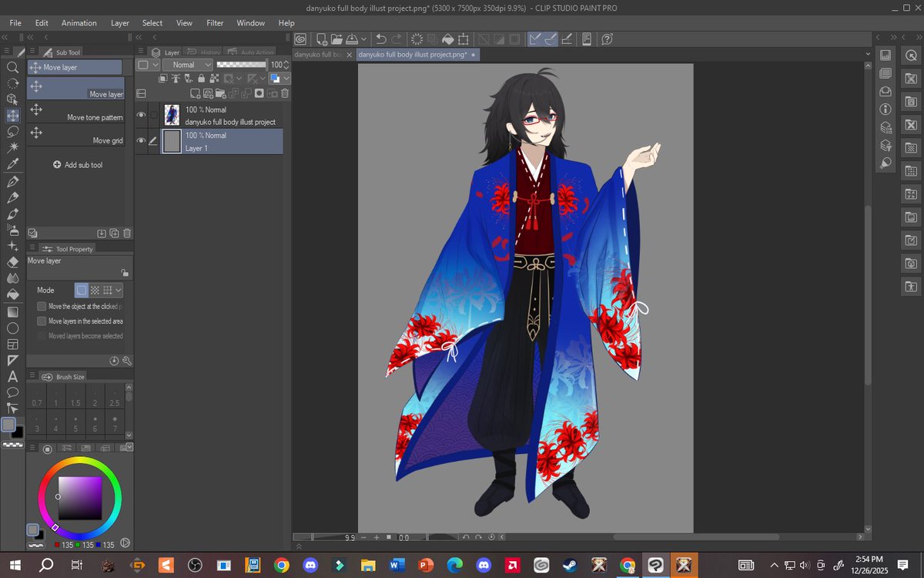The width and height of the screenshot is (924, 578).
Task: Open the Animation menu
Action: pyautogui.click(x=79, y=23)
